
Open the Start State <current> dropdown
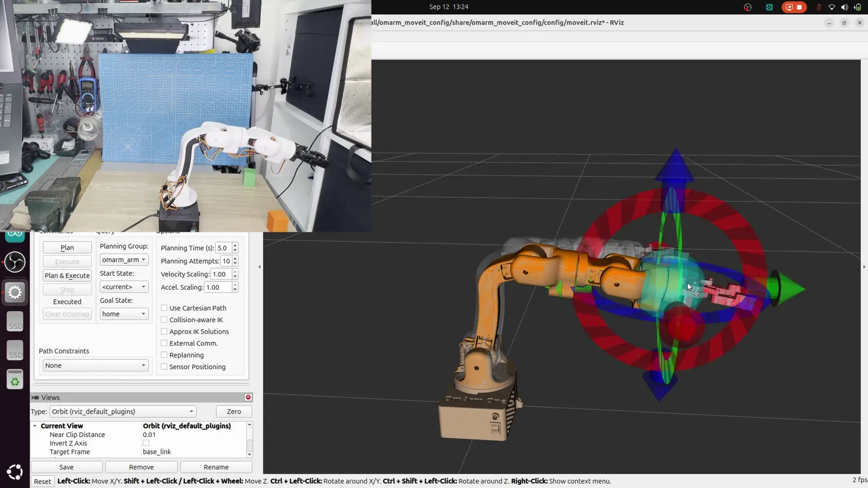pos(124,287)
